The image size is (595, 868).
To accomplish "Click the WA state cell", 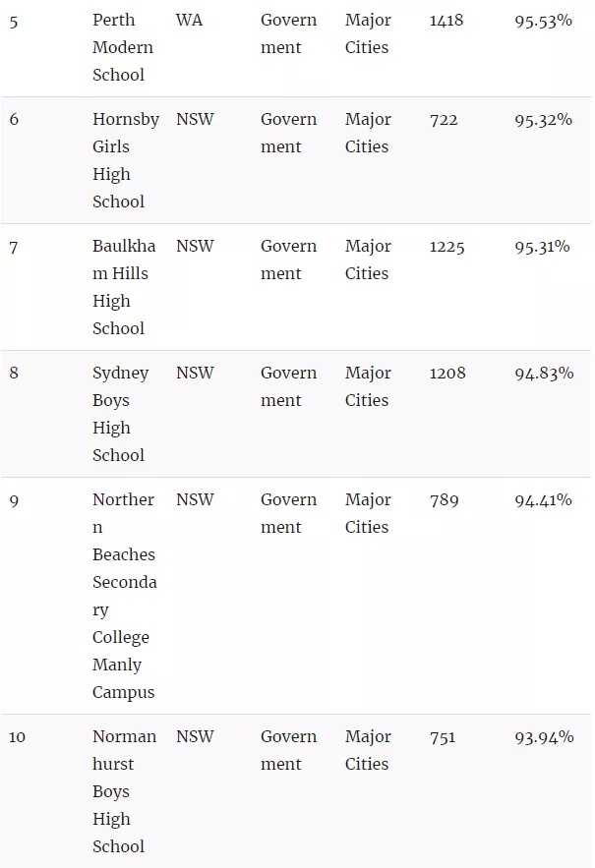I will [189, 20].
